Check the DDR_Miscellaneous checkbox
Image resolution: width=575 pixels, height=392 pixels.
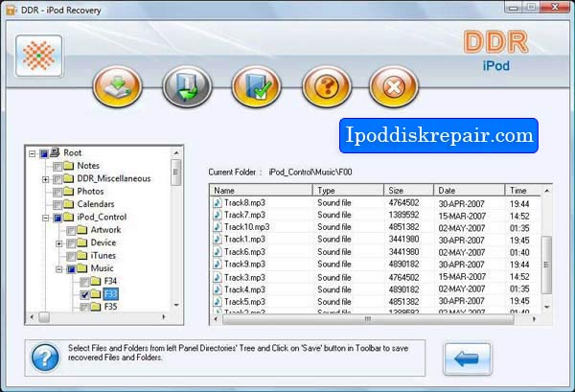57,179
